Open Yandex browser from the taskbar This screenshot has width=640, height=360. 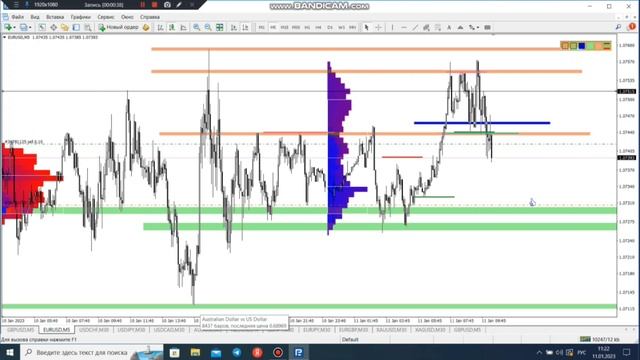pyautogui.click(x=257, y=352)
